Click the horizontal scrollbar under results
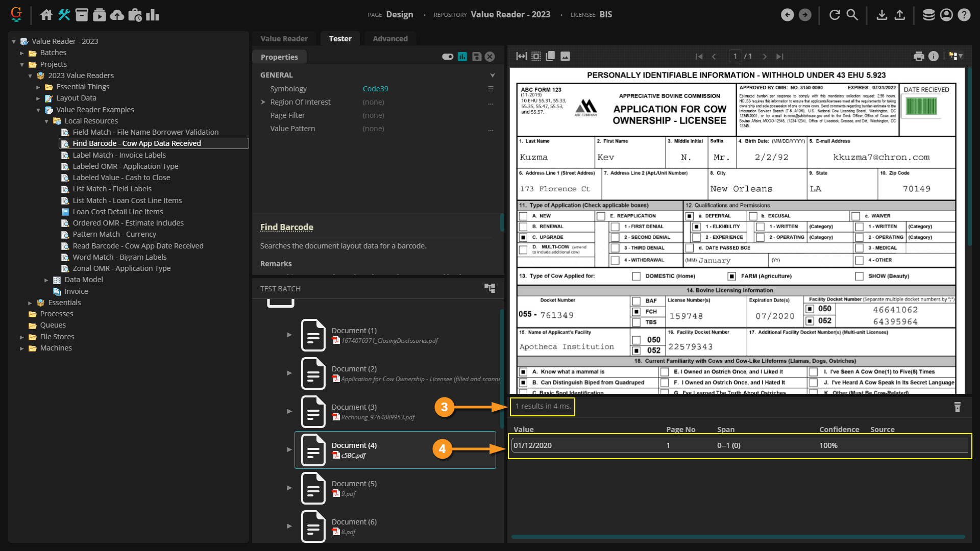The height and width of the screenshot is (551, 980). [x=738, y=537]
